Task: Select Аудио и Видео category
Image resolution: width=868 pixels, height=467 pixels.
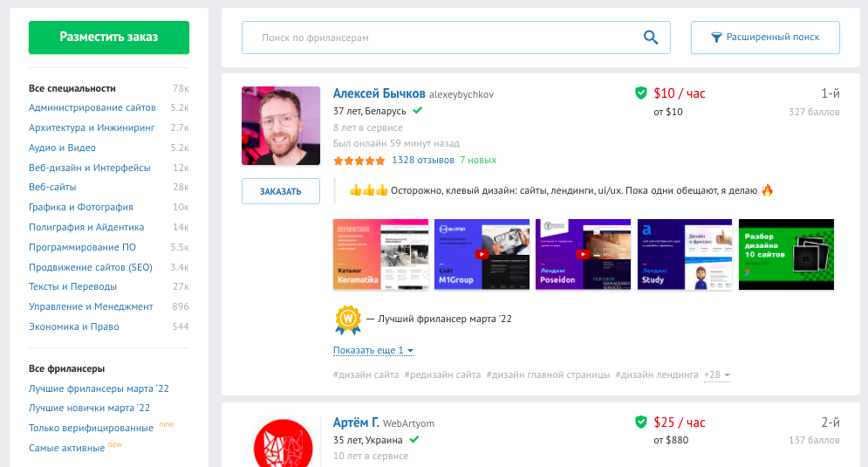Action: (62, 148)
